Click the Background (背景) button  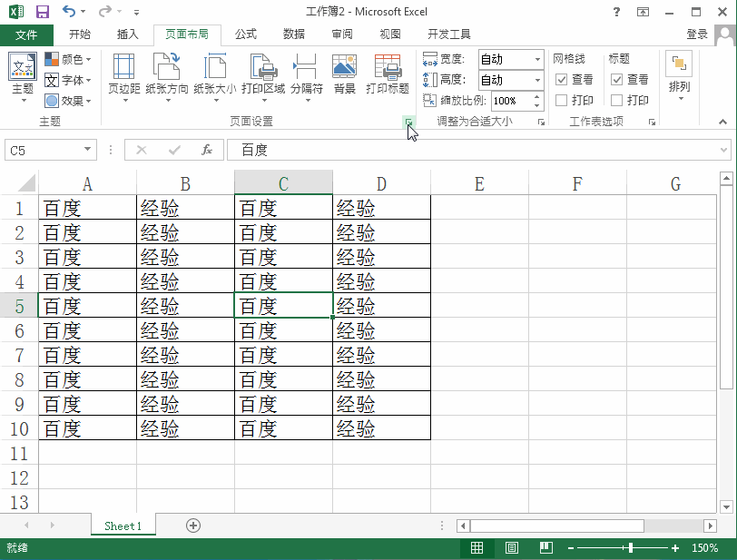tap(345, 74)
